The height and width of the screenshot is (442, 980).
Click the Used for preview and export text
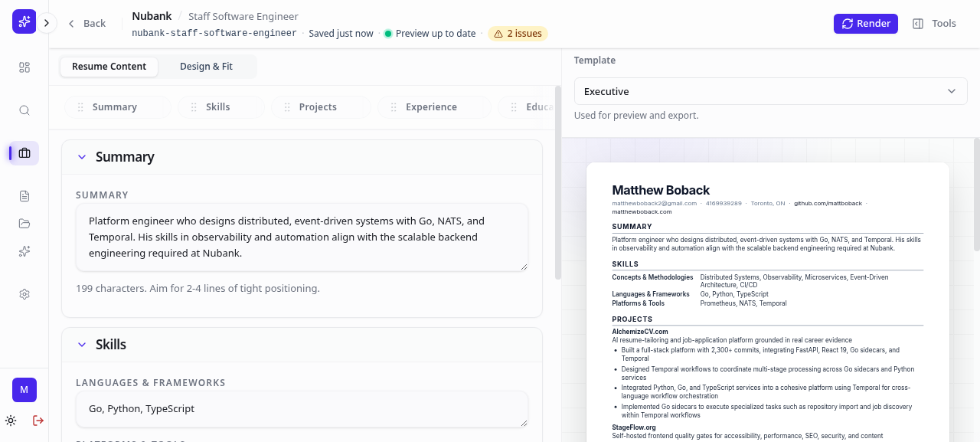point(636,116)
